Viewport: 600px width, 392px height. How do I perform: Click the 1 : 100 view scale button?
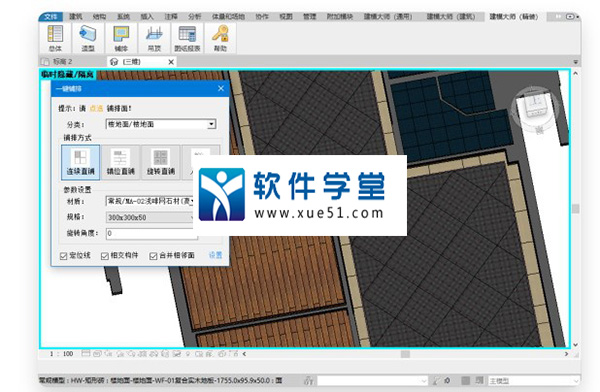pyautogui.click(x=61, y=354)
